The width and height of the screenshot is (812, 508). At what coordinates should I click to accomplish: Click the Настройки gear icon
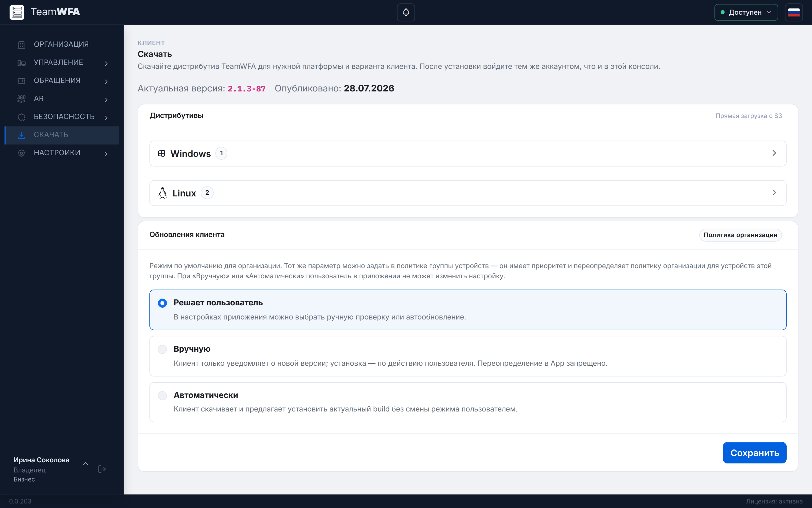pyautogui.click(x=21, y=153)
